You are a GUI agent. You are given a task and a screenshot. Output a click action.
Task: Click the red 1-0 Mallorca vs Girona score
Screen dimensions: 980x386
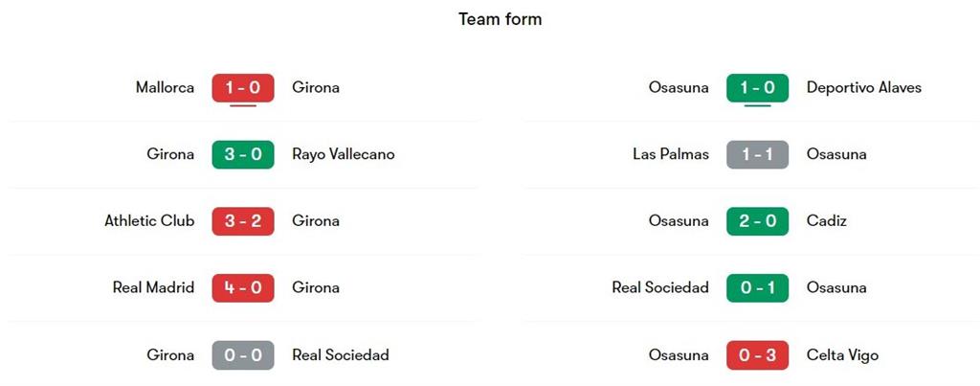[243, 88]
